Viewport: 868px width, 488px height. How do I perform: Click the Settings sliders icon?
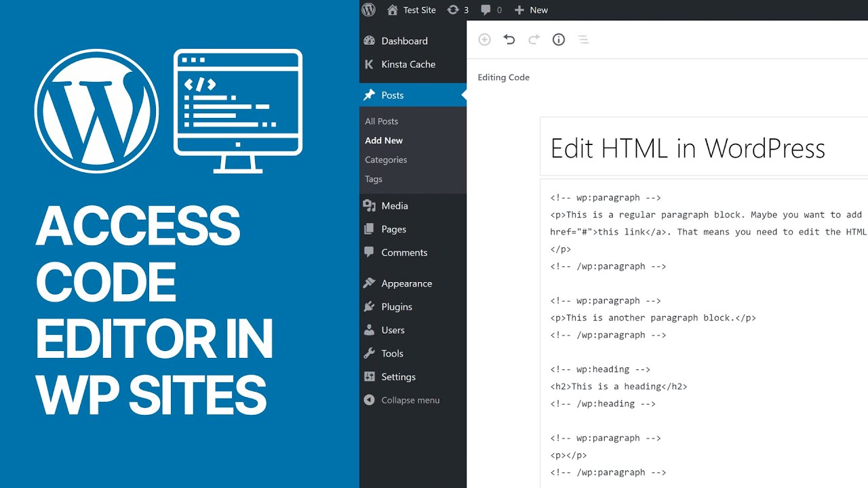(369, 377)
